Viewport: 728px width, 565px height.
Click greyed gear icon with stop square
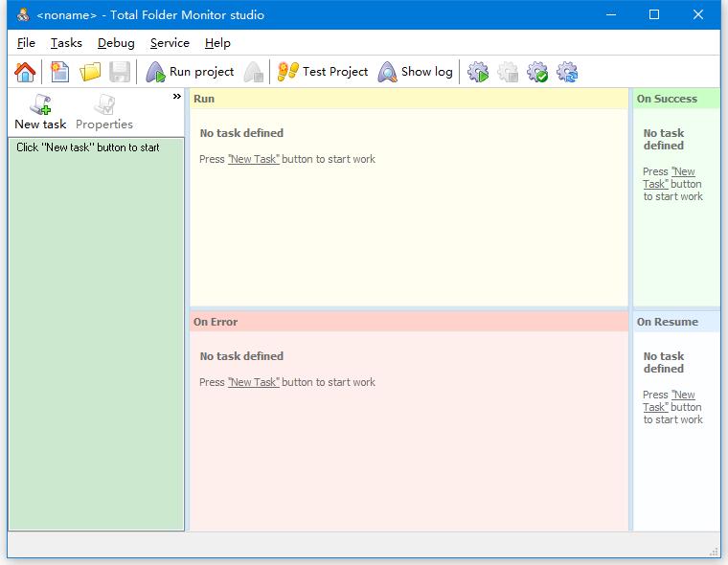508,72
